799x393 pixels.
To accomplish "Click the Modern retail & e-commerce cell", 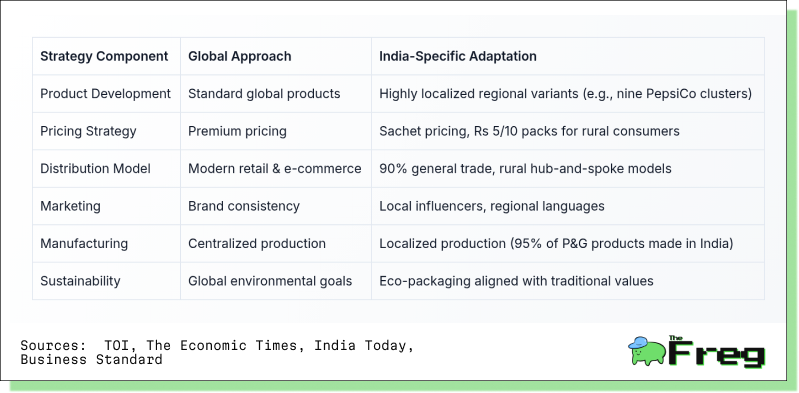I will pos(275,169).
